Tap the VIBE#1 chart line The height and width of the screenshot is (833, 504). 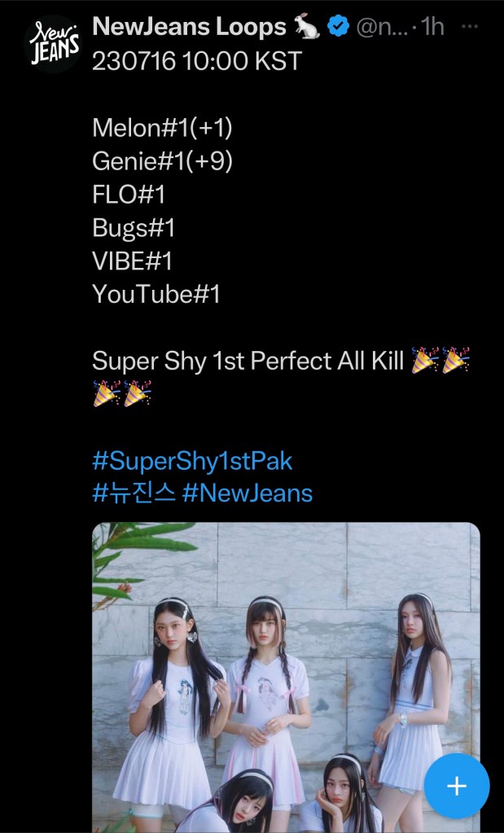click(x=132, y=261)
